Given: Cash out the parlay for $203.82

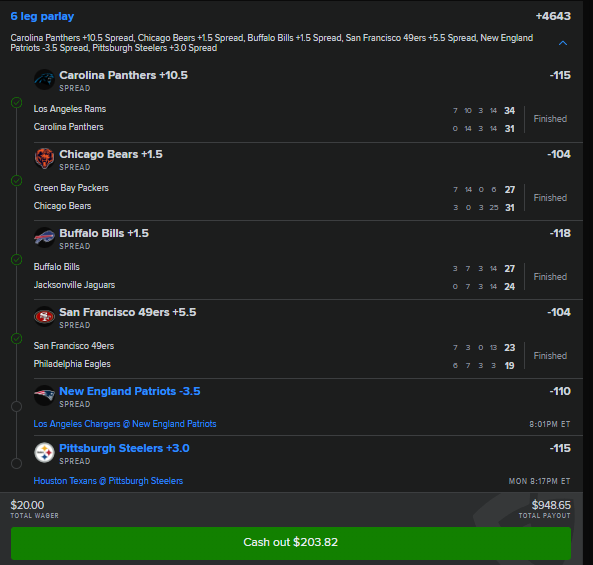Looking at the screenshot, I should point(291,543).
